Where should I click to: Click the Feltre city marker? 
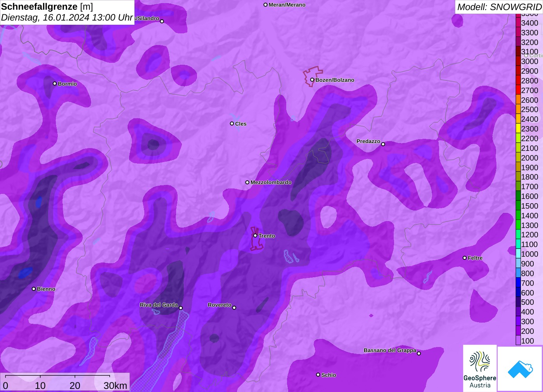coord(465,258)
